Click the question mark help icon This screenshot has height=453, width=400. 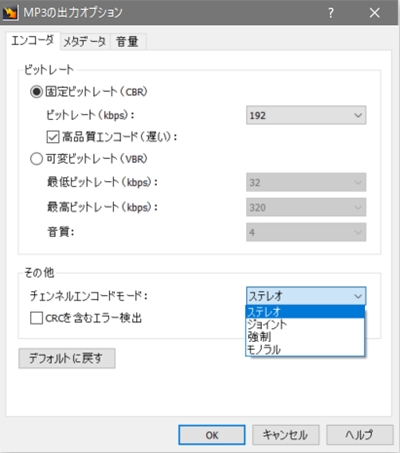pos(330,13)
